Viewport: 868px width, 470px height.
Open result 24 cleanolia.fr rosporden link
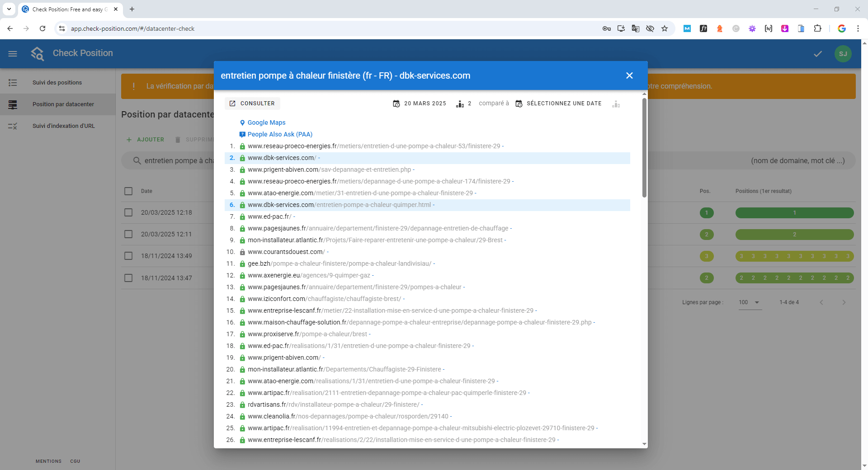[348, 416]
